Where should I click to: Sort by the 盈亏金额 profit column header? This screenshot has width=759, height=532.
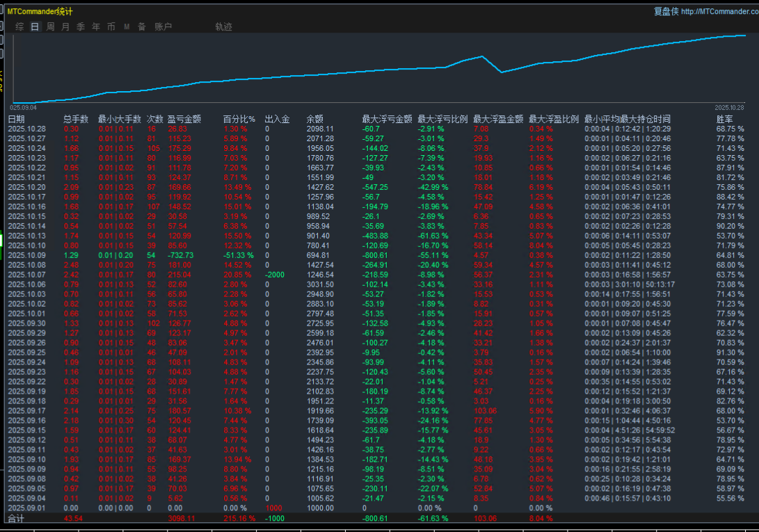click(x=184, y=119)
